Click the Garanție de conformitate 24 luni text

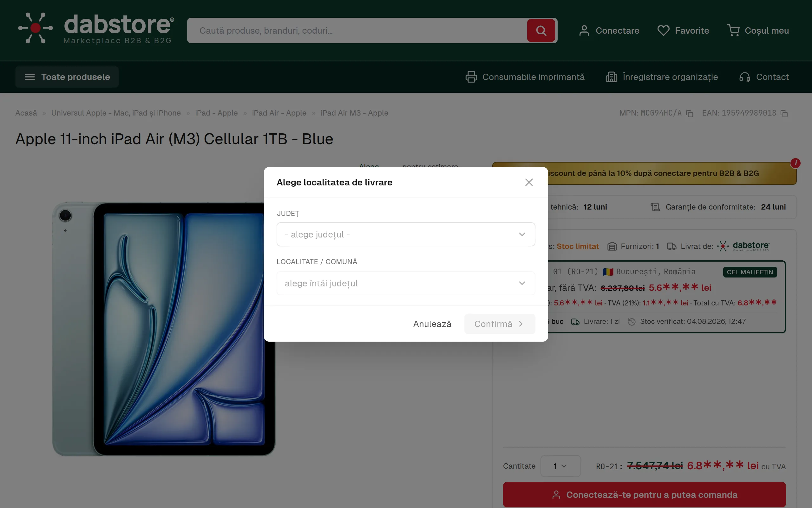click(725, 207)
